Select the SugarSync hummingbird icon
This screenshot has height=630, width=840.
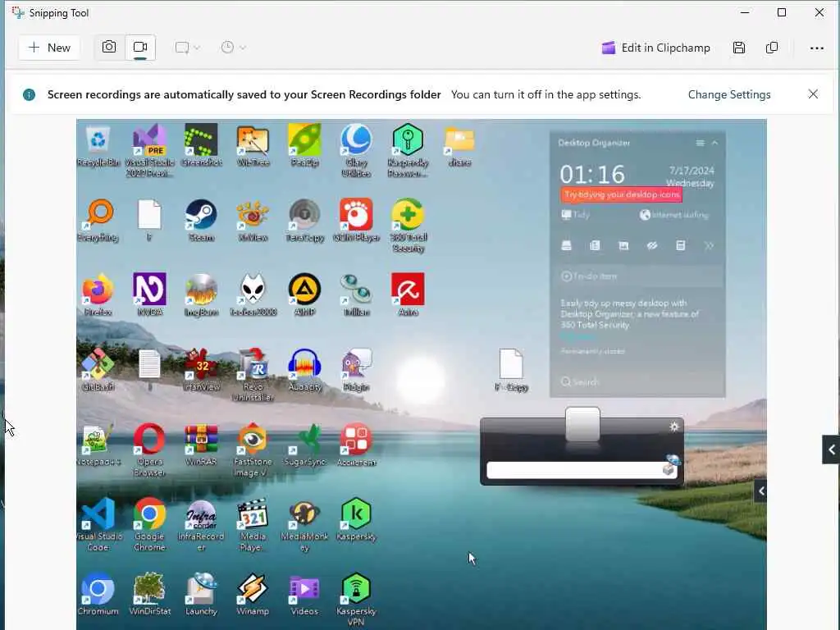[304, 445]
